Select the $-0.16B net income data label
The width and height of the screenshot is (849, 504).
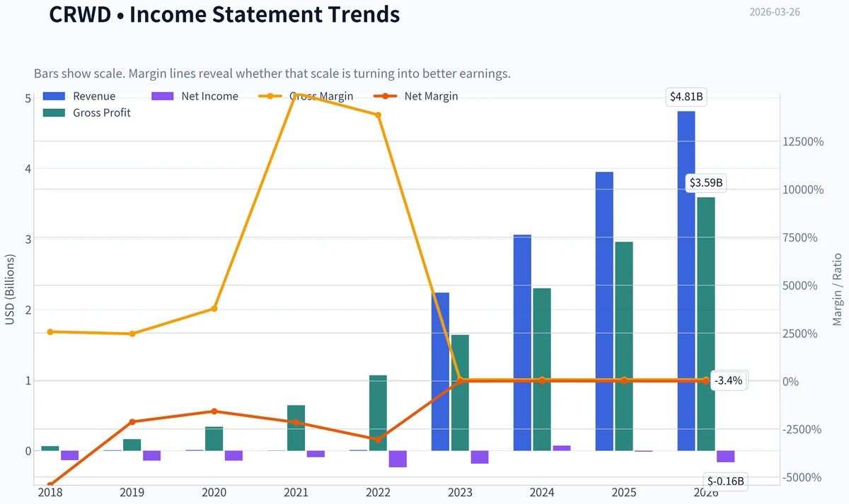click(x=726, y=481)
